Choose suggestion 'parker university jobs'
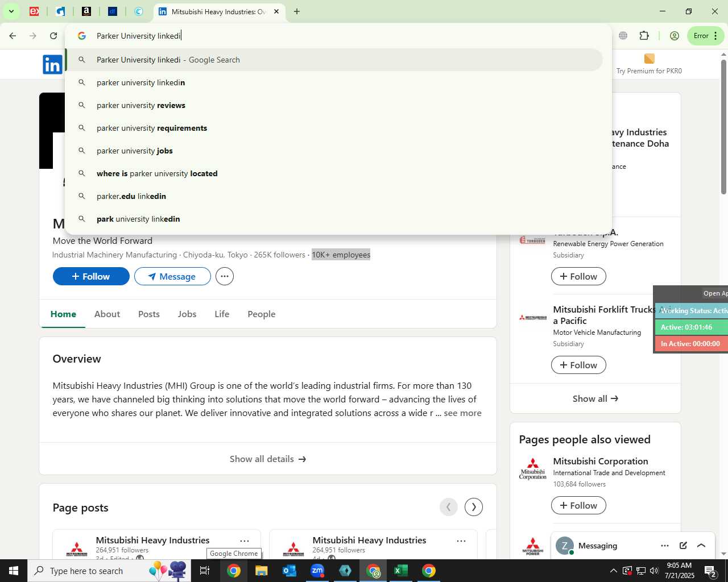This screenshot has width=728, height=582. (334, 151)
